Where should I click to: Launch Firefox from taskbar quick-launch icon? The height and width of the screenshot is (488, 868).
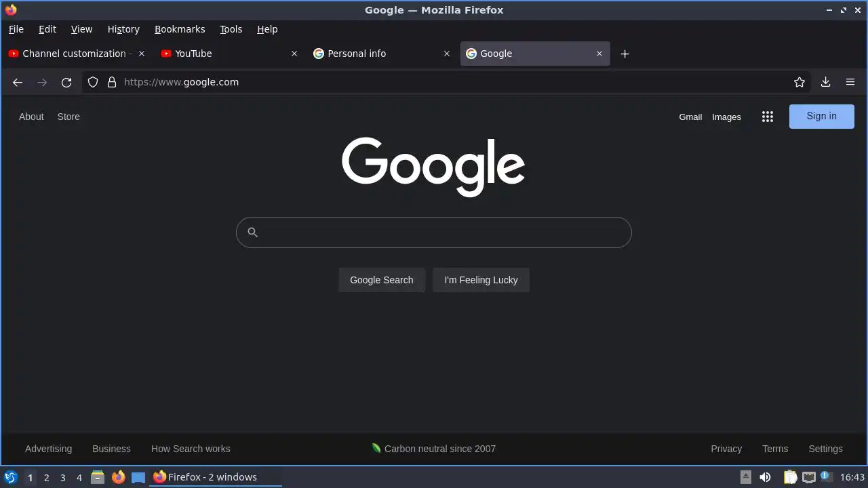coord(118,477)
